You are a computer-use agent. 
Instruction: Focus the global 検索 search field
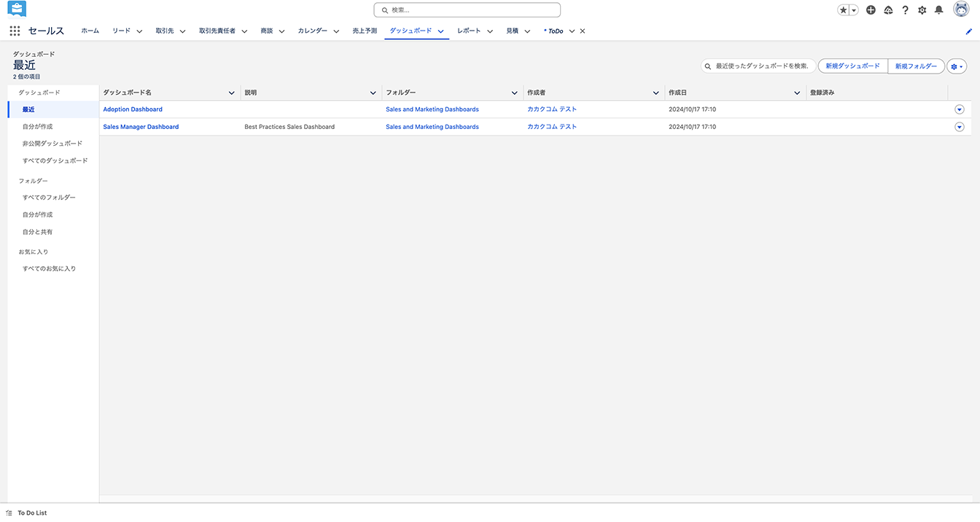[467, 10]
